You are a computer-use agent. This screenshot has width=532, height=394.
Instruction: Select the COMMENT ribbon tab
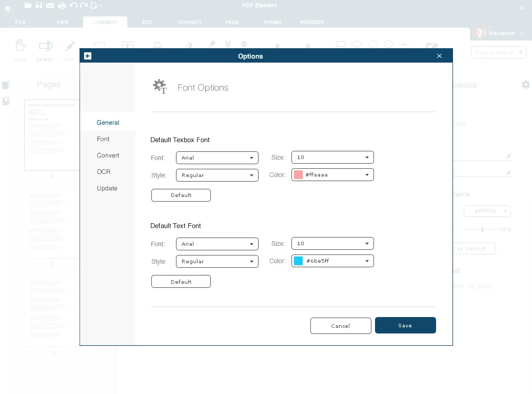105,23
